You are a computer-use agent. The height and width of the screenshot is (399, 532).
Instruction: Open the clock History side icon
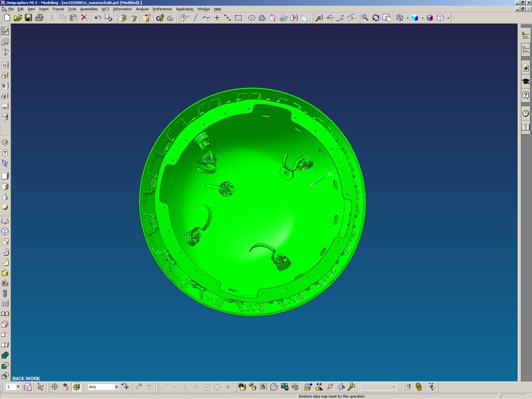[x=526, y=113]
